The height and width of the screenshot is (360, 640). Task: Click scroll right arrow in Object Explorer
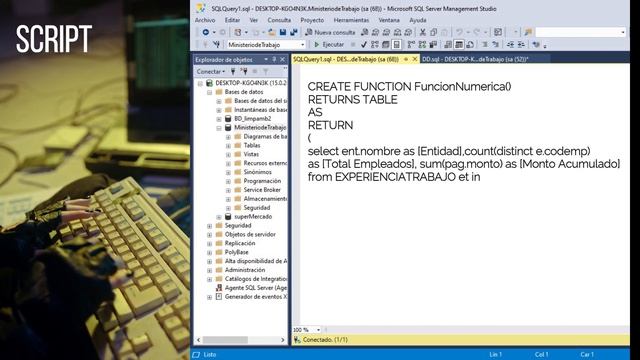282,340
